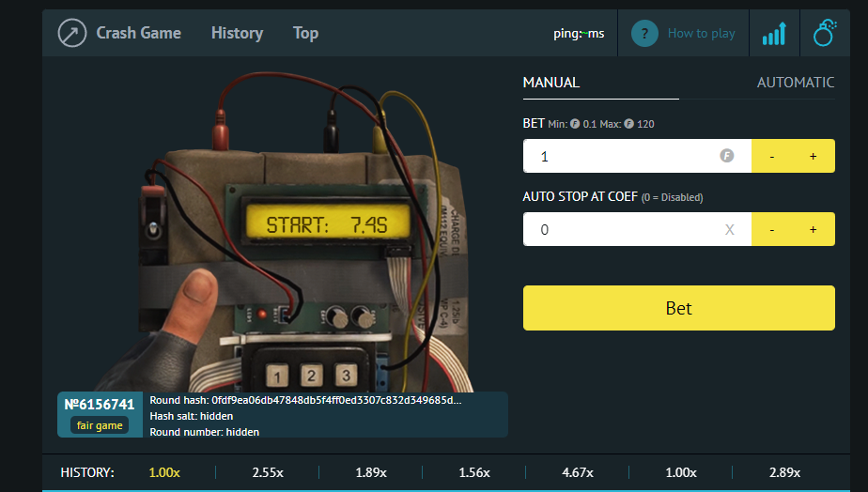The width and height of the screenshot is (868, 492).
Task: Click the fair game badge
Action: (100, 425)
